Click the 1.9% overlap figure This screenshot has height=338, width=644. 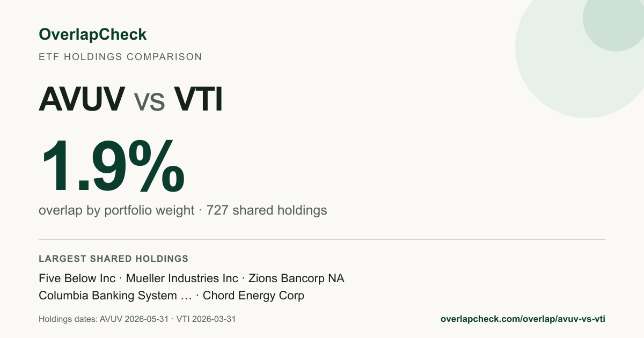pos(112,166)
